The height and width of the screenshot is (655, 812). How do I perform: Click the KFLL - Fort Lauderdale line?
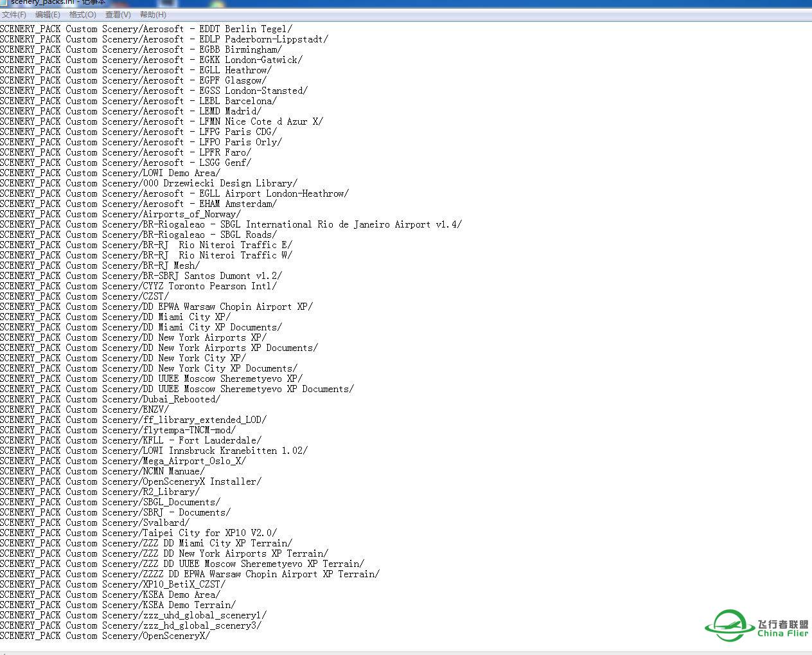(130, 440)
